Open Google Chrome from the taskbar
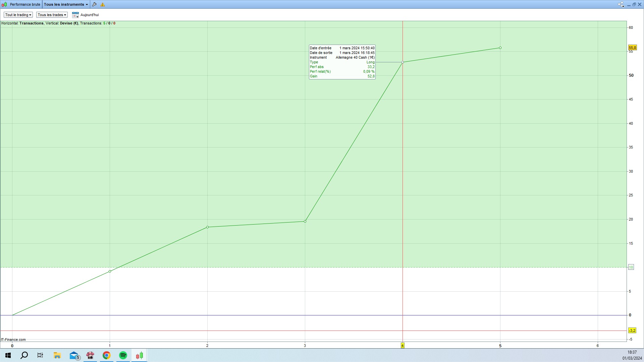 107,355
